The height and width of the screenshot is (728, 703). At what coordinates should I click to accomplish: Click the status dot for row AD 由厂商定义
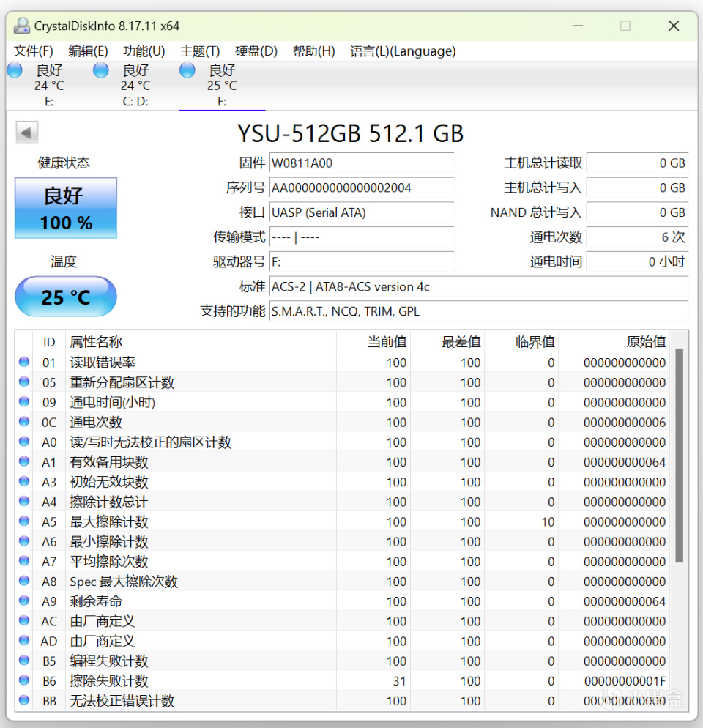pyautogui.click(x=24, y=641)
